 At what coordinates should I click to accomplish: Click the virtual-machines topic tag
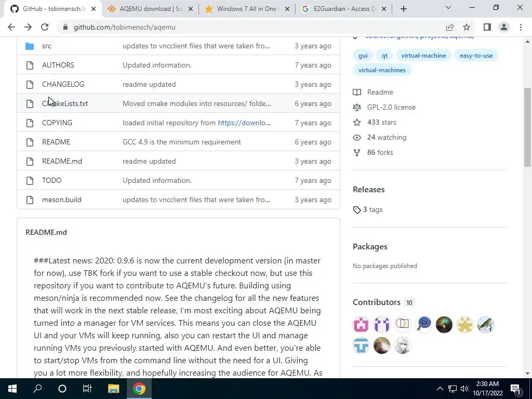[382, 70]
